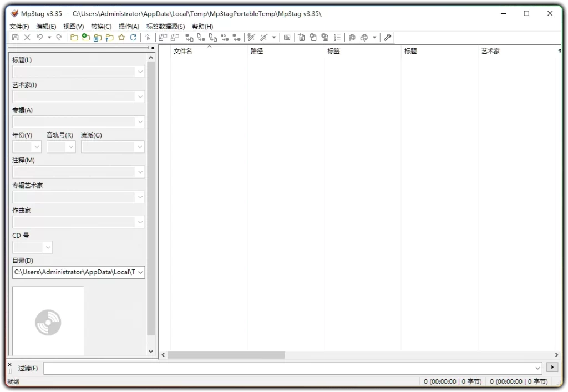Screen dimensions: 568x392
Task: Expand the 标题(L) dropdown
Action: (x=140, y=72)
